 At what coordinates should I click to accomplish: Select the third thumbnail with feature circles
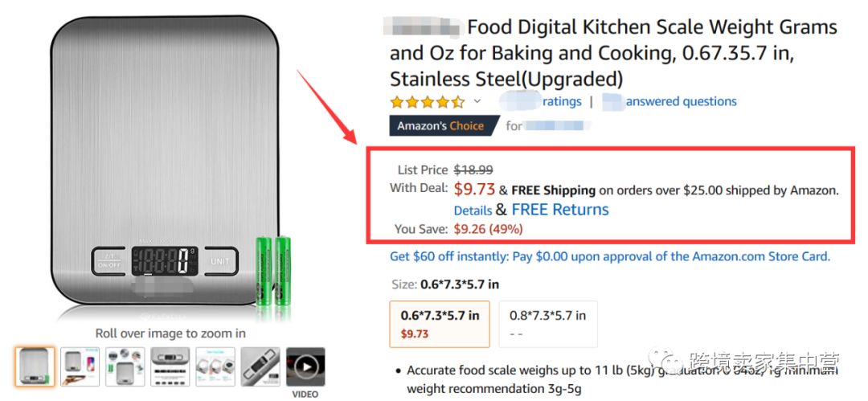125,366
